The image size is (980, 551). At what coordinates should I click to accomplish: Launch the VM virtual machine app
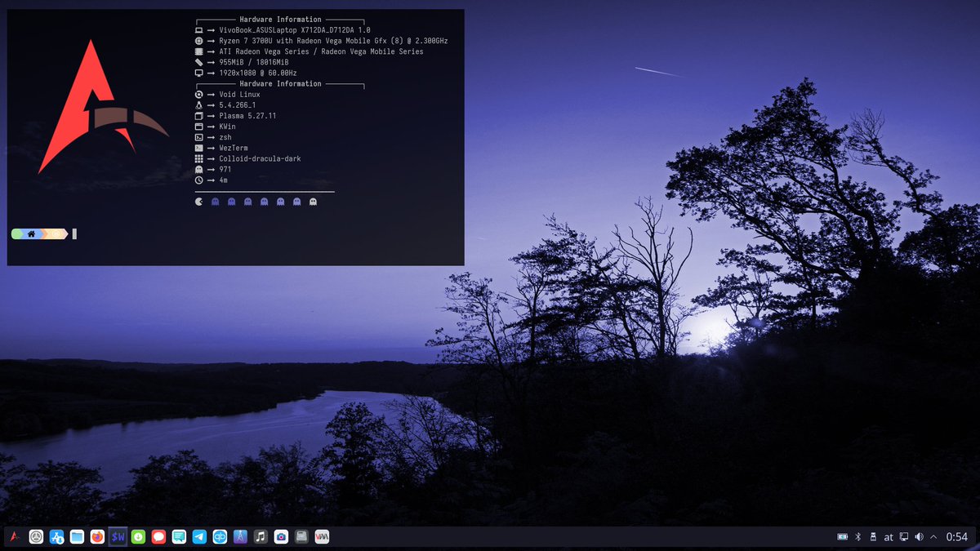[x=322, y=536]
